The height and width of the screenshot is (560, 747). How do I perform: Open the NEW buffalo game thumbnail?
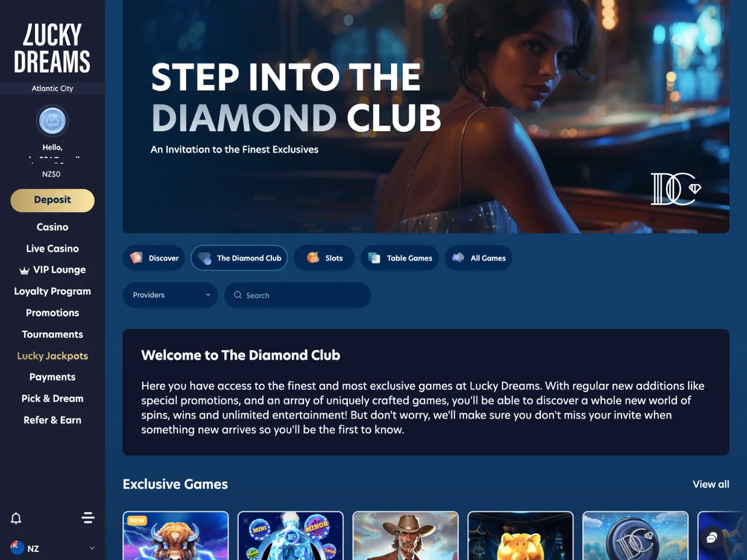[176, 535]
